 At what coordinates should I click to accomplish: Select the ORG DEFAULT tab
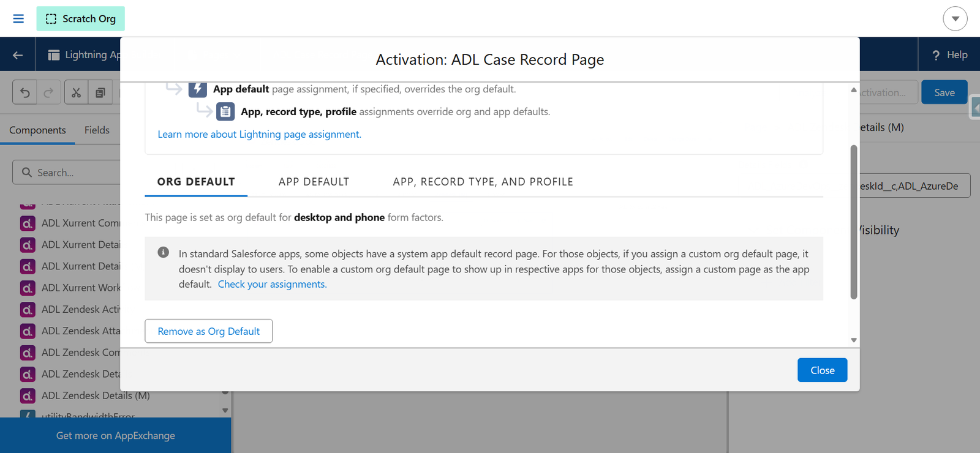[x=196, y=182]
